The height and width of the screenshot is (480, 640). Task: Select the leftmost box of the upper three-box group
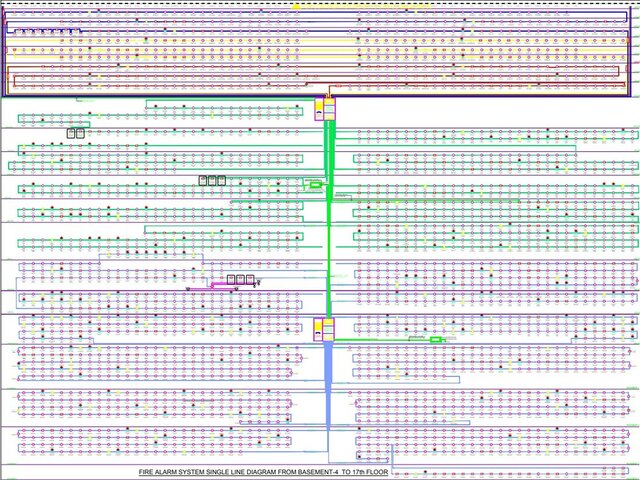click(x=203, y=180)
